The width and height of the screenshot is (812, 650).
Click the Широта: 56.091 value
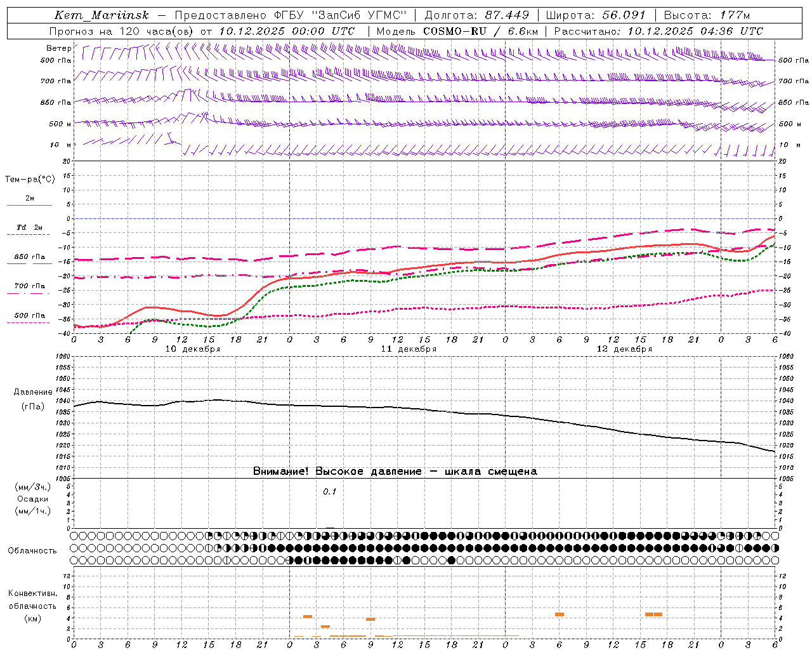pyautogui.click(x=596, y=15)
